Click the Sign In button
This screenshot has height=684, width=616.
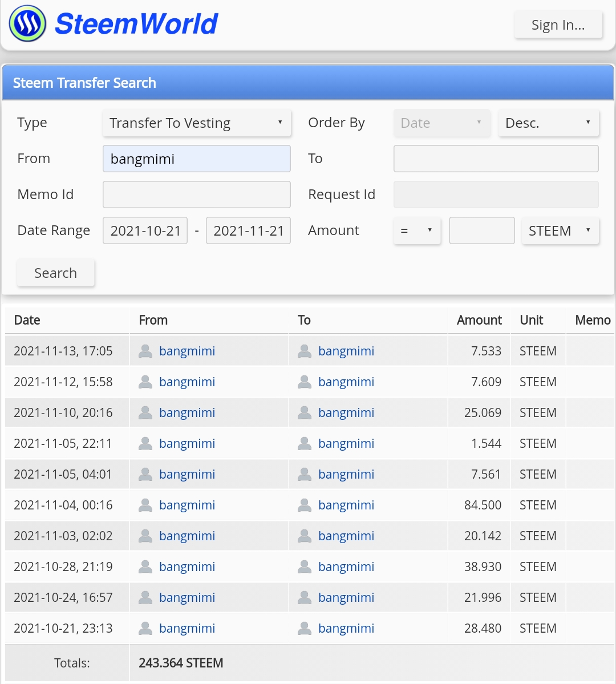558,25
